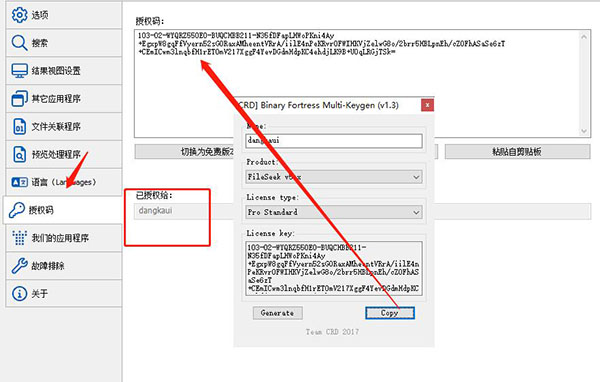The image size is (600, 382).
Task: Open 故障排除 tab
Action: click(64, 266)
